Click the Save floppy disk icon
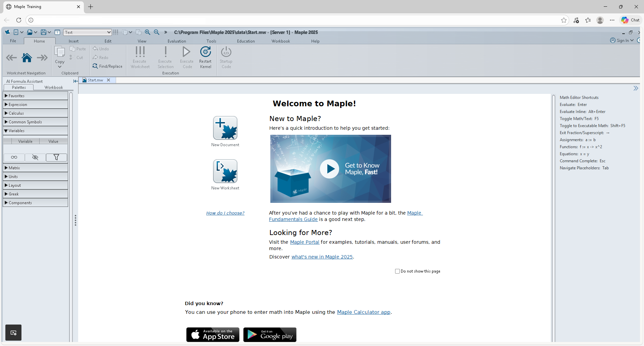The height and width of the screenshot is (346, 644). [43, 32]
